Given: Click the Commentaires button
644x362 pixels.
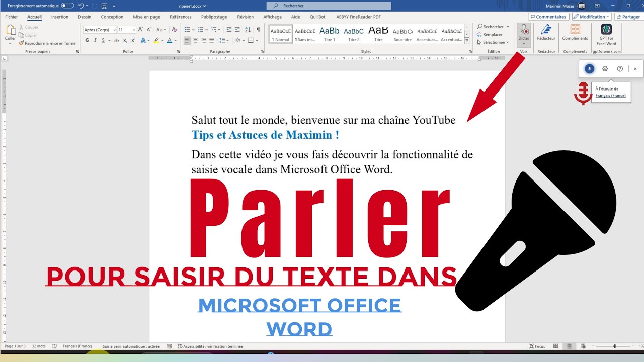Looking at the screenshot, I should click(548, 17).
